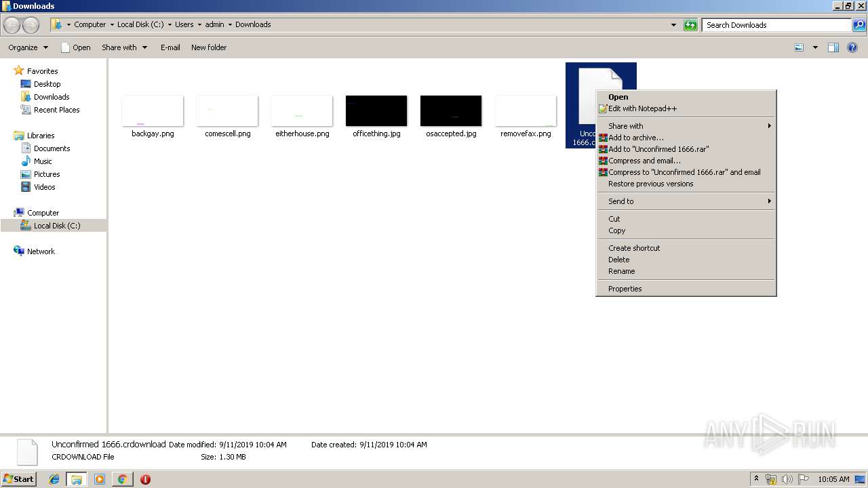Choose Compress and email...
This screenshot has height=488, width=868.
686,161
